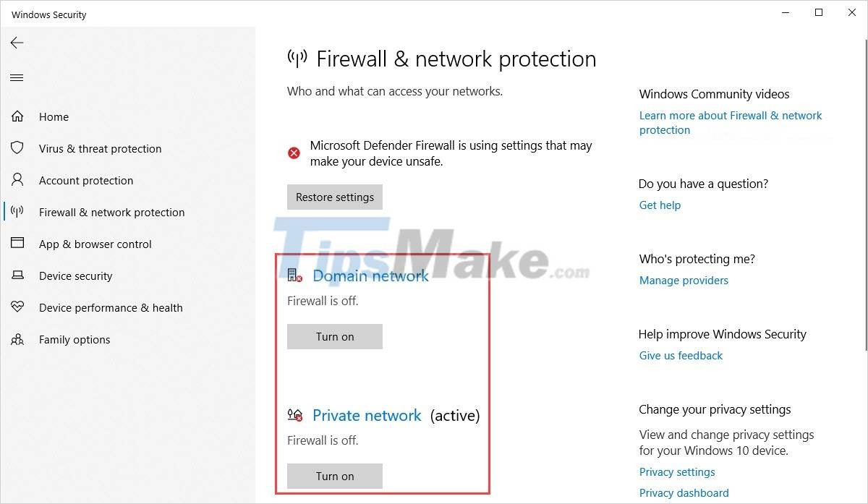Select the Device performance & health heart icon
868x504 pixels.
point(17,307)
